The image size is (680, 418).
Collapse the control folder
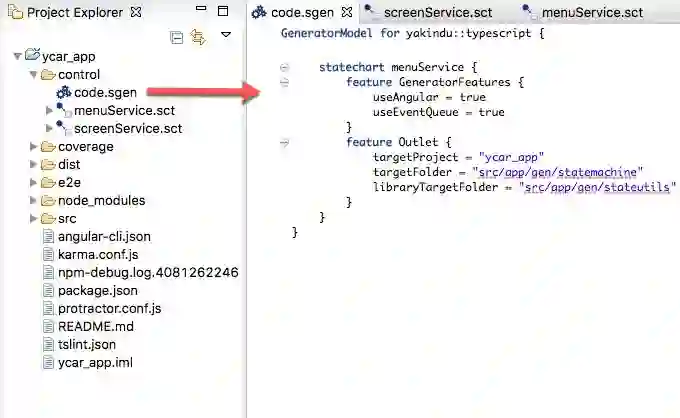tap(33, 74)
